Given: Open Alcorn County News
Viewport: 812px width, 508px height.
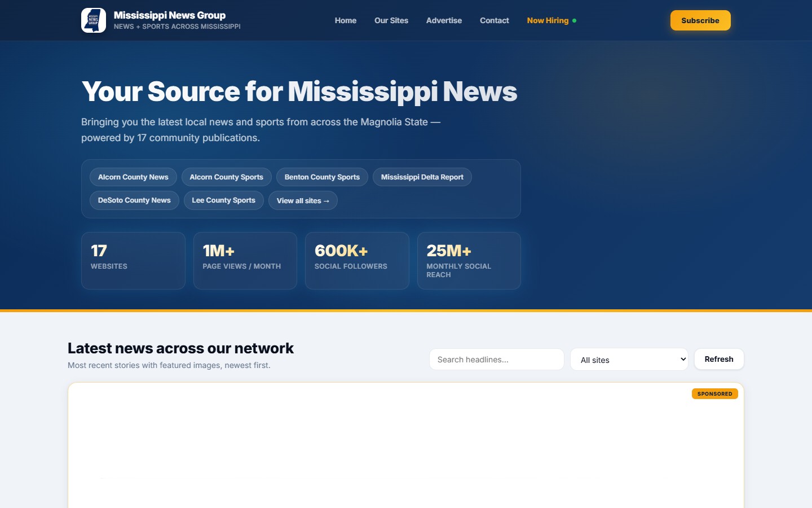Looking at the screenshot, I should 133,177.
